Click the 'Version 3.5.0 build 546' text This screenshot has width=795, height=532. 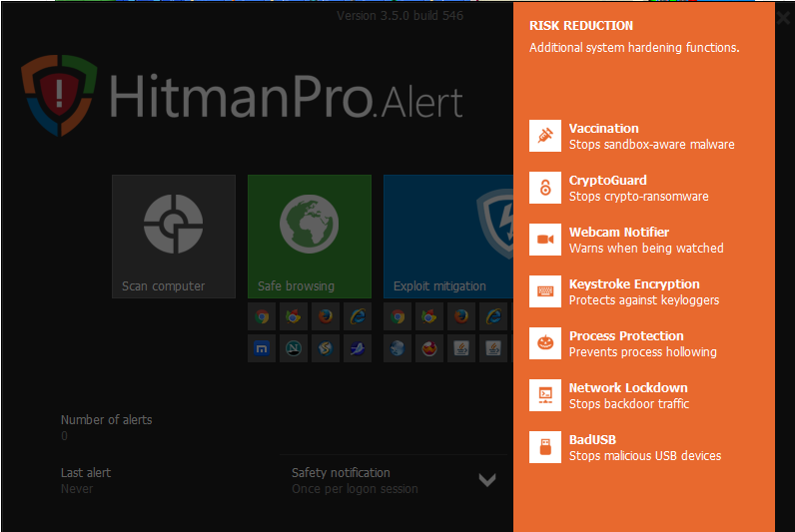point(400,16)
